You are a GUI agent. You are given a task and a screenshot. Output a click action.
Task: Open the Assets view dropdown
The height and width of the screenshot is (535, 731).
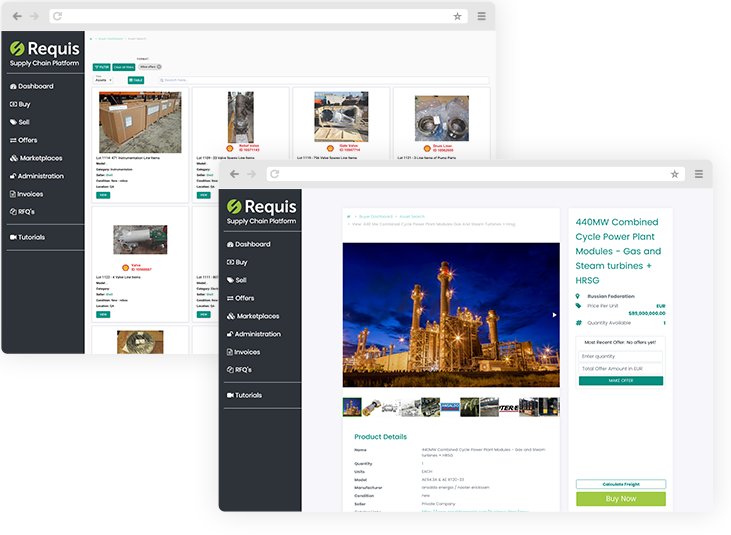click(103, 80)
